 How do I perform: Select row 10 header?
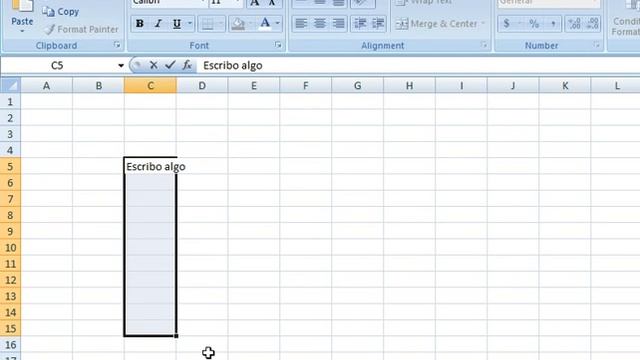(x=10, y=248)
